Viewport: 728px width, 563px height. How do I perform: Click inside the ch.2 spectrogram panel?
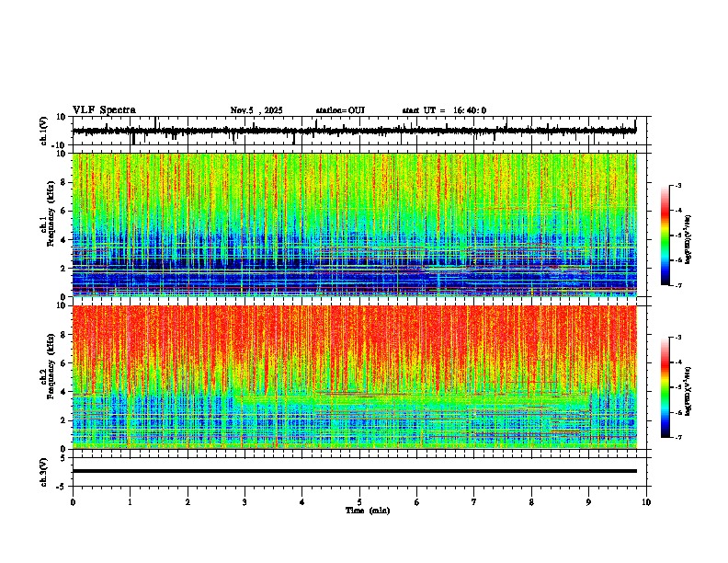354,377
